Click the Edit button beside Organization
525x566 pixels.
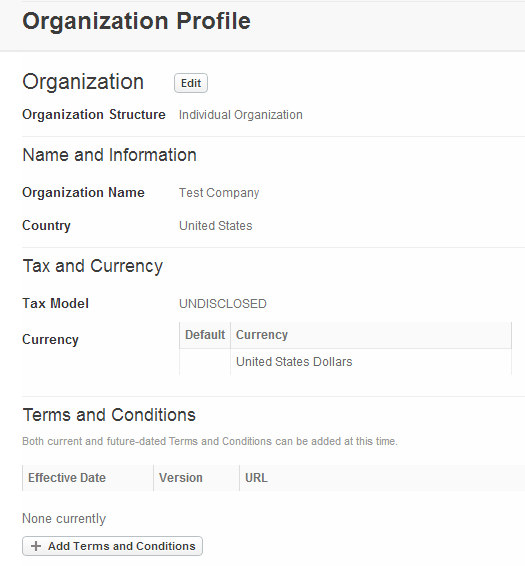[x=191, y=83]
